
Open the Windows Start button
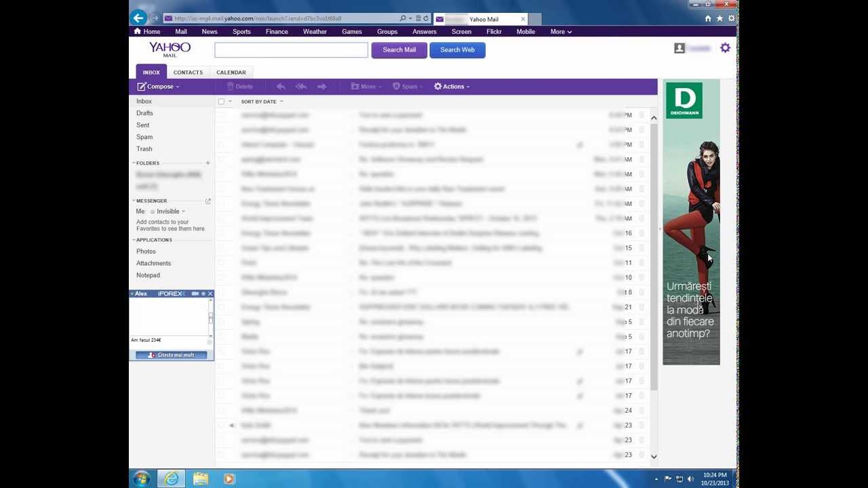coord(142,479)
